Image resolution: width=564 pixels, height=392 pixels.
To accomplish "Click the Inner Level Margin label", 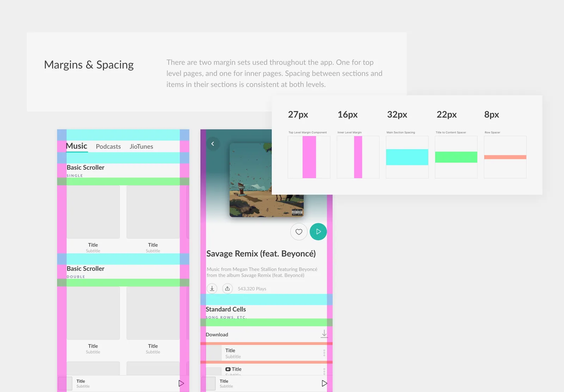I will click(350, 132).
